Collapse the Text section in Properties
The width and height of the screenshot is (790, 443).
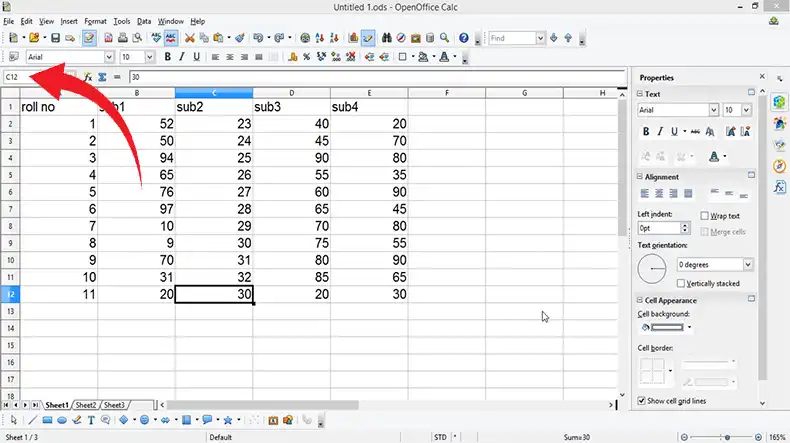tap(640, 94)
